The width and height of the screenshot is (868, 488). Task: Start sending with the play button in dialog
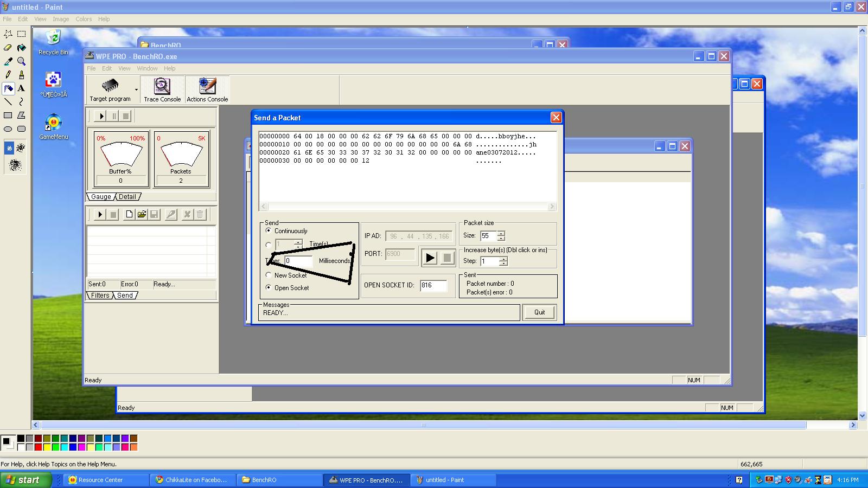point(430,258)
